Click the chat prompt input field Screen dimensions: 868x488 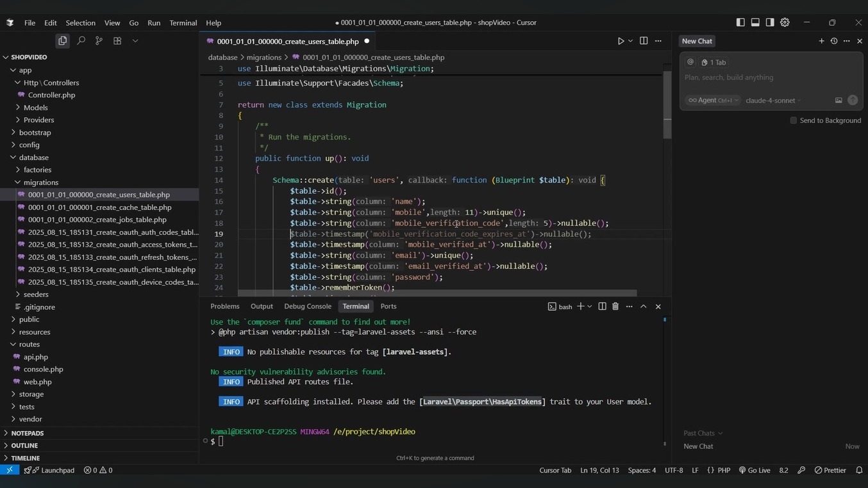769,77
